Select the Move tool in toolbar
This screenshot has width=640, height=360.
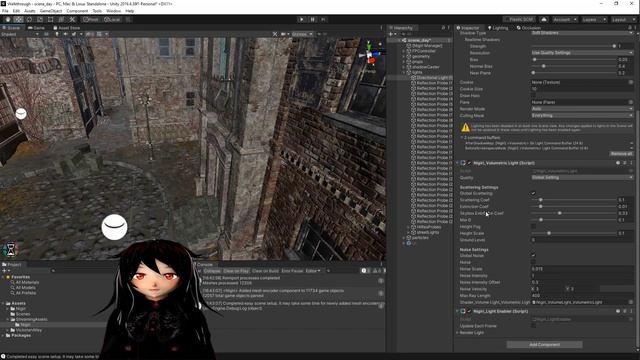point(18,20)
